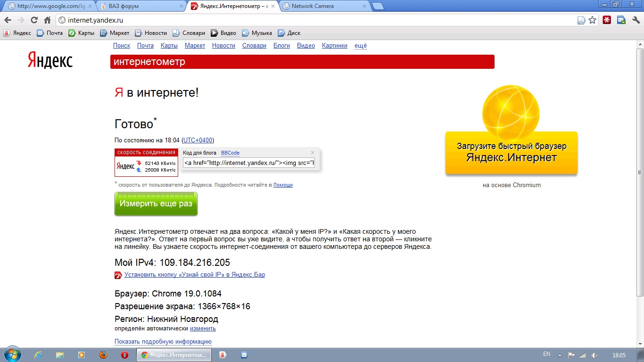Close the blog code popup
Screen dimensions: 644x362
click(313, 153)
